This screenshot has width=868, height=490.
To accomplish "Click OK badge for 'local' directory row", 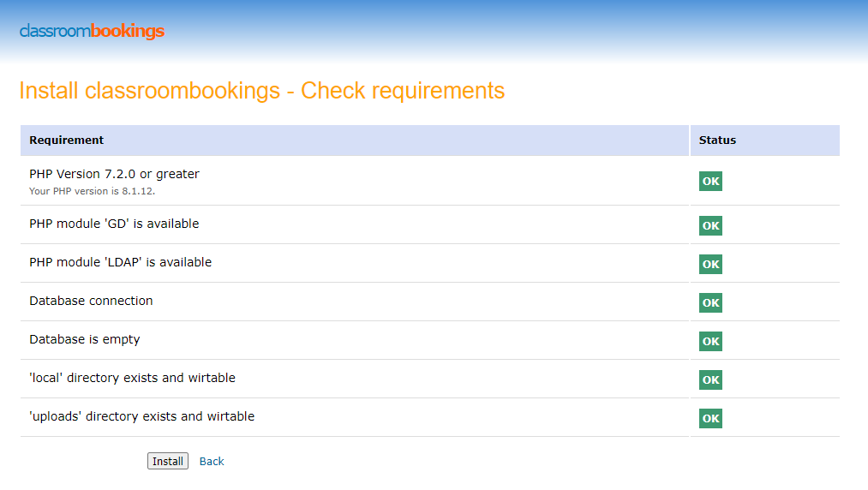I will tap(710, 379).
